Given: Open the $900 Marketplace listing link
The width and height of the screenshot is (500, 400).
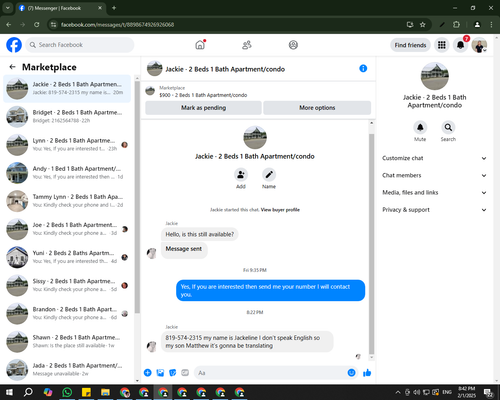Looking at the screenshot, I should pos(203,95).
